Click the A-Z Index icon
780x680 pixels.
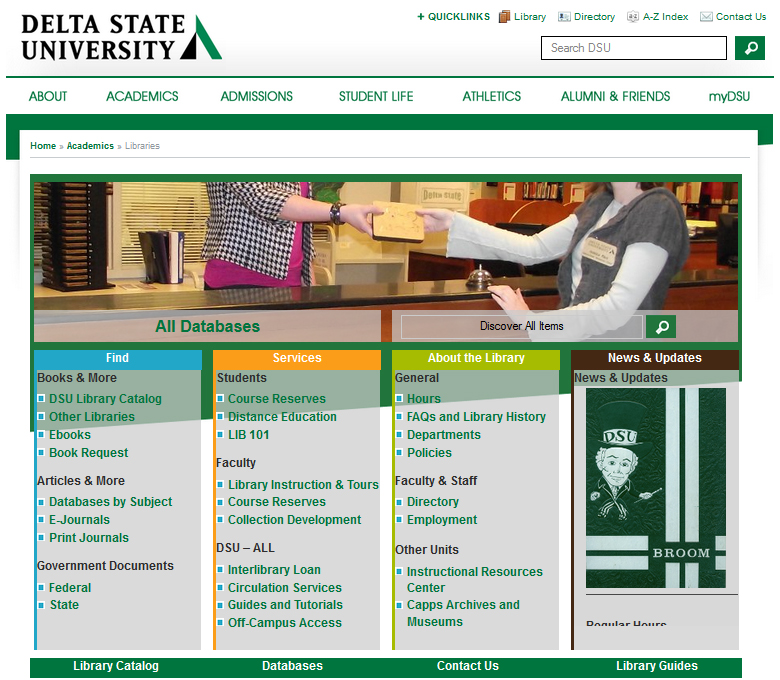(x=632, y=17)
